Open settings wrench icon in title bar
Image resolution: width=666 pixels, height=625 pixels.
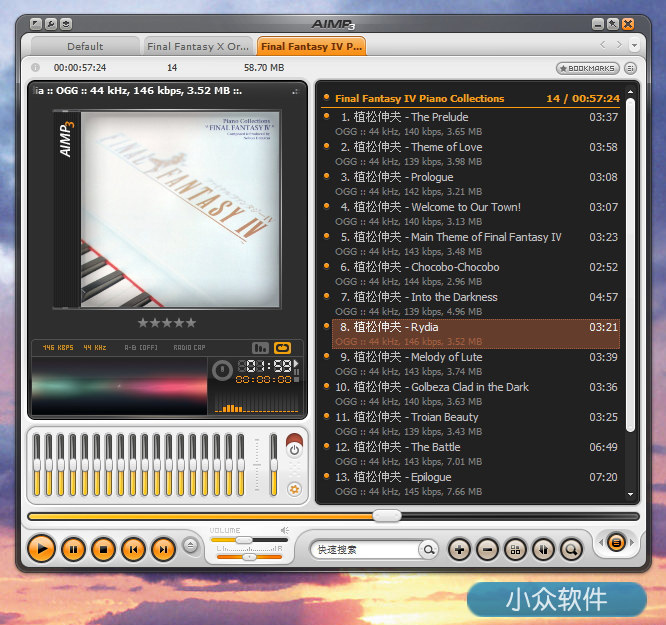51,24
